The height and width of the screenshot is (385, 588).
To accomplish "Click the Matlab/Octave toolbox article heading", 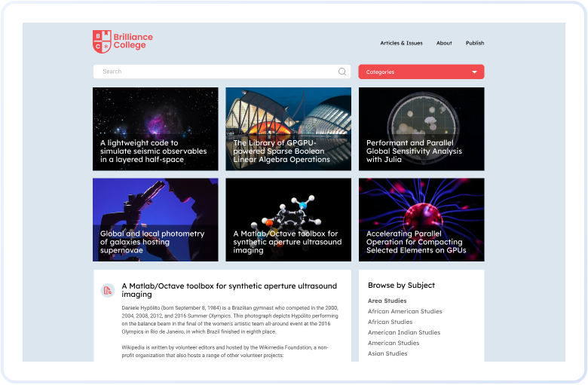I will point(229,290).
